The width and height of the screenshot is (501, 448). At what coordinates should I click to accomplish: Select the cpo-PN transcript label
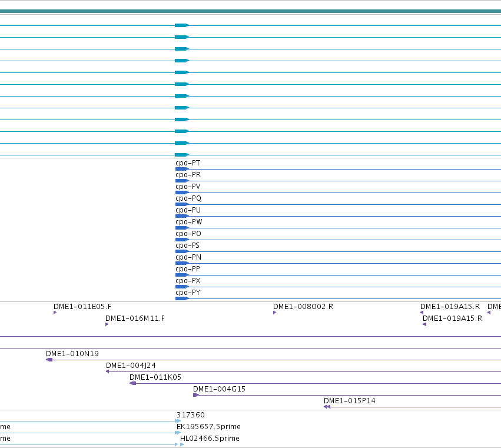188,257
